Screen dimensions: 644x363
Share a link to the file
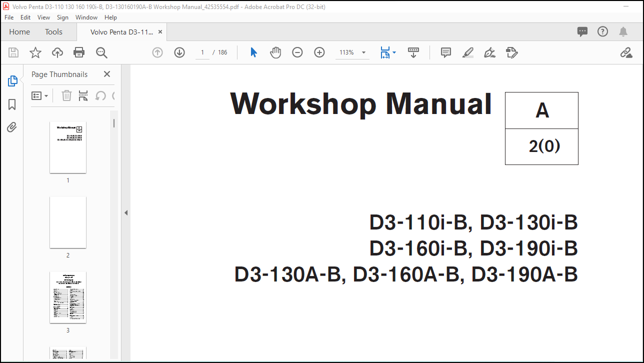pos(626,52)
